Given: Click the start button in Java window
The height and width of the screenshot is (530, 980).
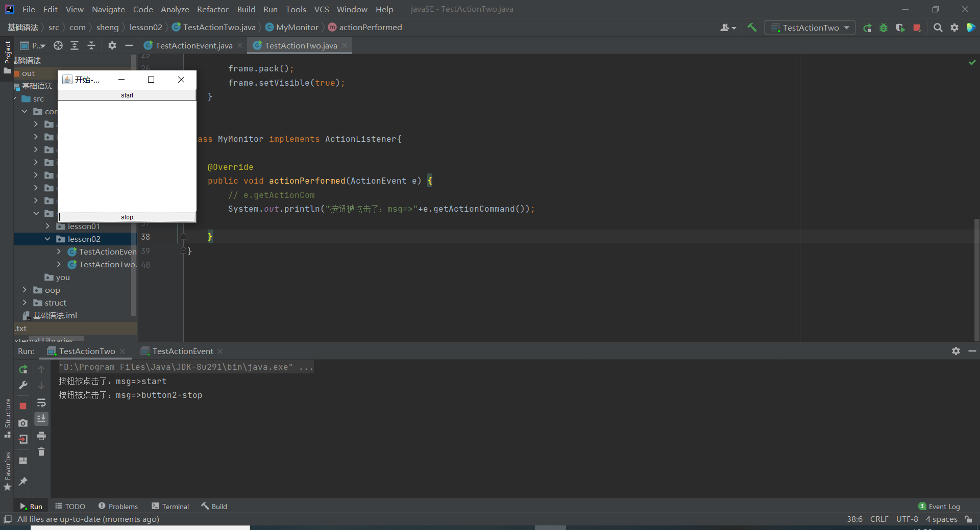Looking at the screenshot, I should tap(127, 95).
